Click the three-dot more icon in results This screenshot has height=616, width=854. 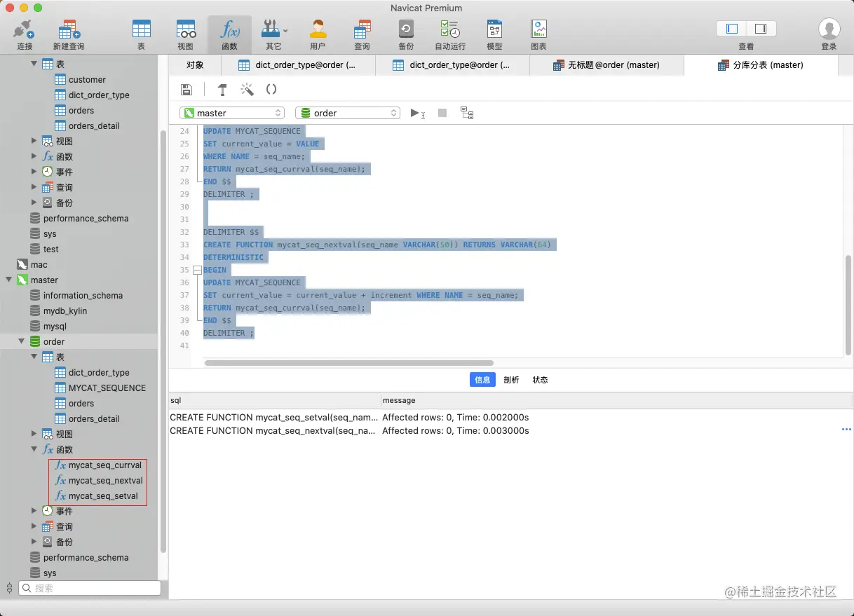click(846, 430)
